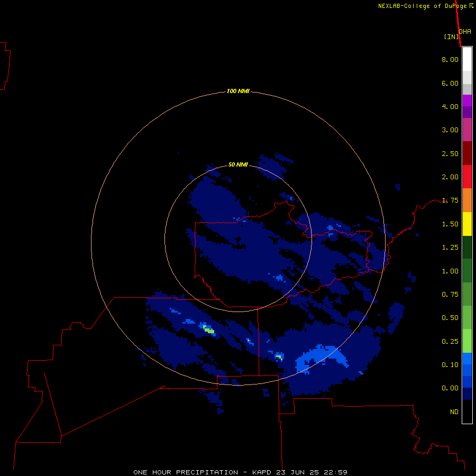Select the dark red swatch beside 2.50
The height and width of the screenshot is (476, 476).
point(467,153)
